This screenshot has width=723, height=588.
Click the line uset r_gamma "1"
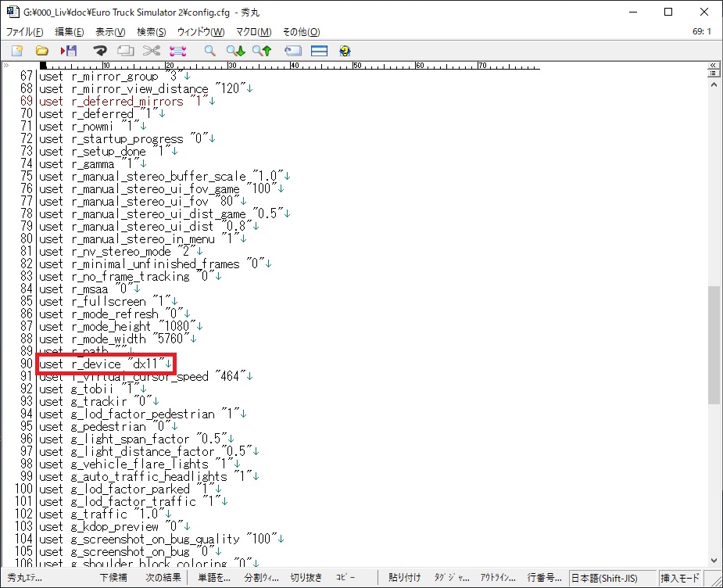(93, 163)
